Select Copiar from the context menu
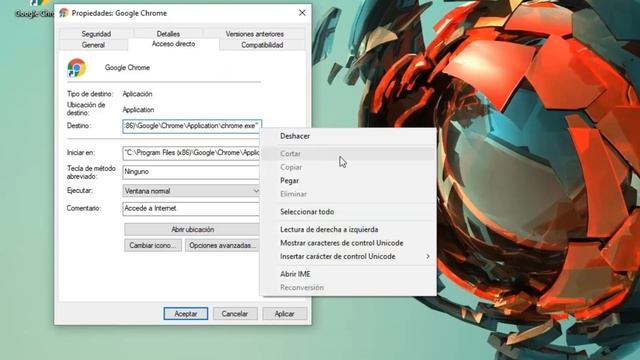 tap(348, 167)
